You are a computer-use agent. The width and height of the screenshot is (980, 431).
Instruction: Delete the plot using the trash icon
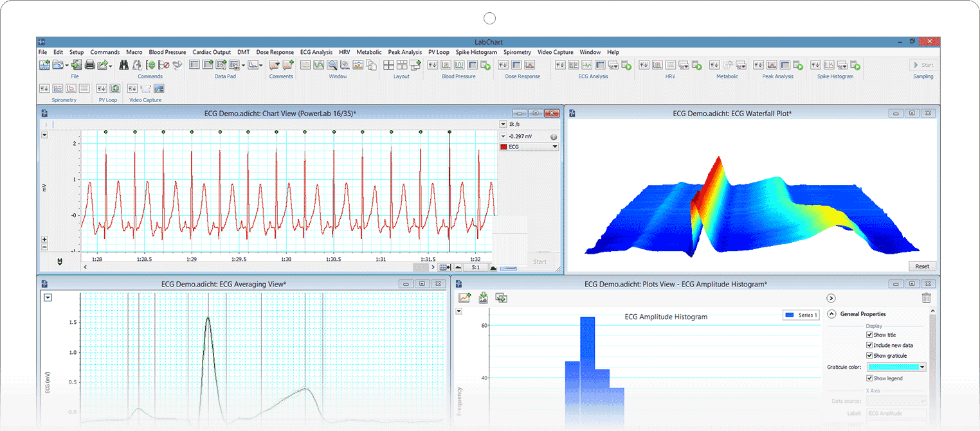click(x=926, y=297)
